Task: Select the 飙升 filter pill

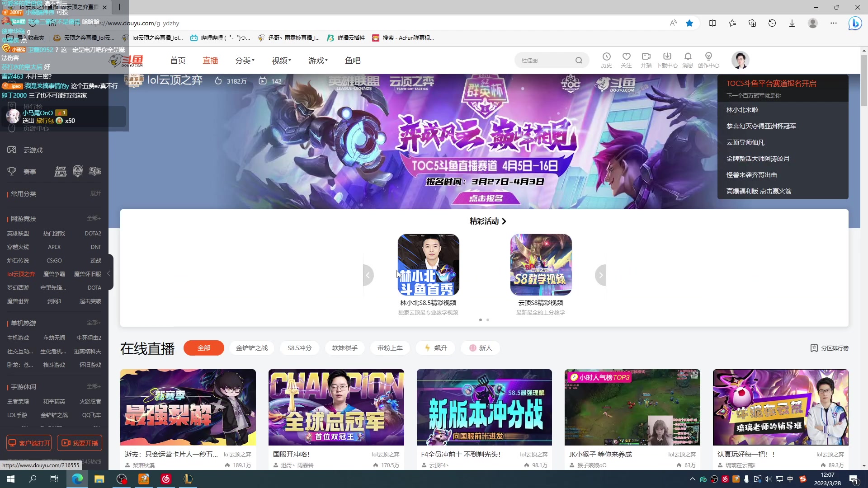Action: (x=436, y=348)
